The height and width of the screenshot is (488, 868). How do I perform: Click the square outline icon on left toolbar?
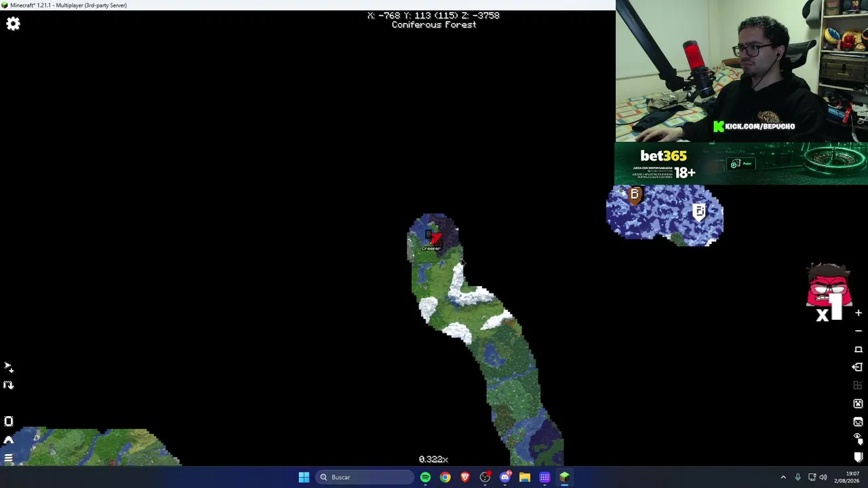8,422
